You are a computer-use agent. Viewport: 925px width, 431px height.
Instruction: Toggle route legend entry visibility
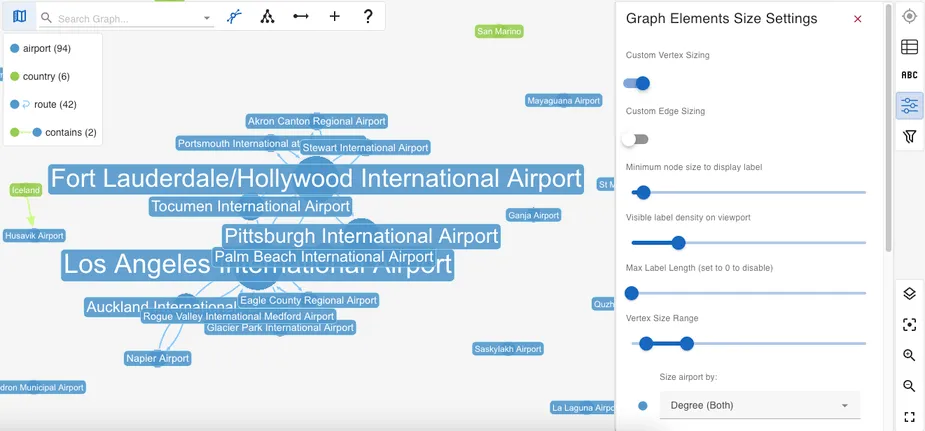44,104
